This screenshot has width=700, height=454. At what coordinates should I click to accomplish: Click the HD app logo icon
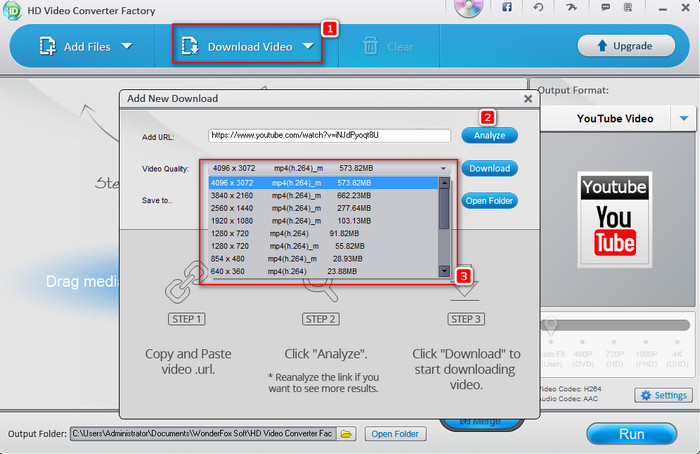coord(11,10)
